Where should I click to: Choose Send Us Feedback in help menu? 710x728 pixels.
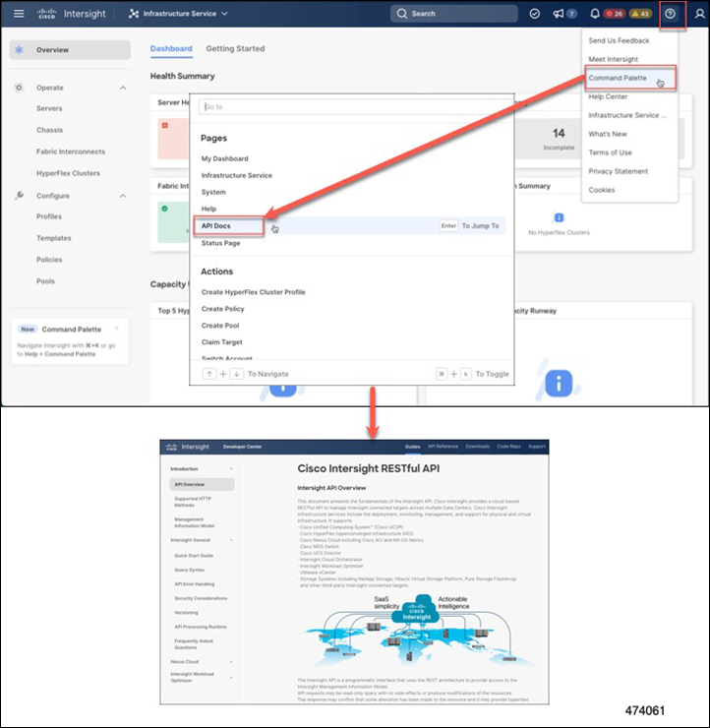pyautogui.click(x=620, y=41)
